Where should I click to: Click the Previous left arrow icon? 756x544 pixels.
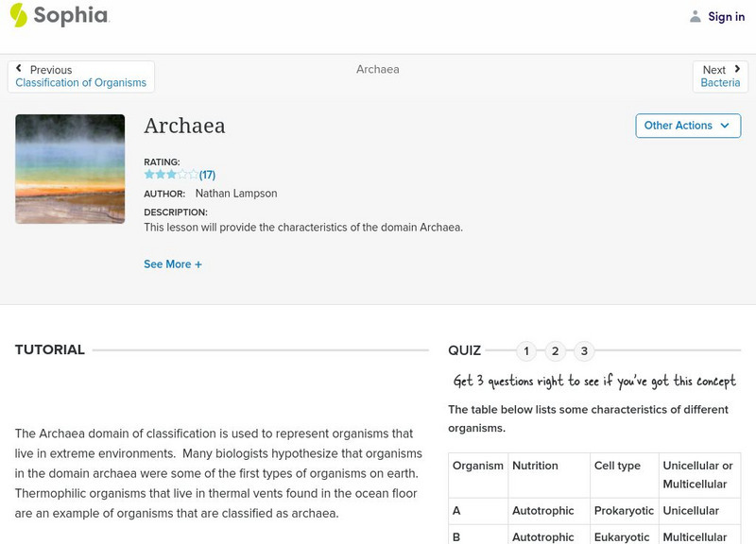(19, 69)
